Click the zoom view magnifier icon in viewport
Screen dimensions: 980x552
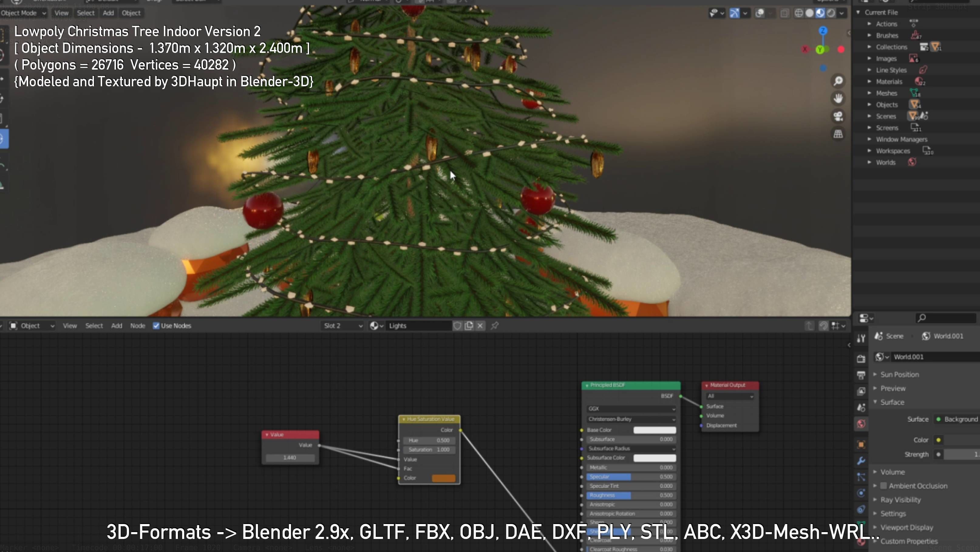point(838,81)
